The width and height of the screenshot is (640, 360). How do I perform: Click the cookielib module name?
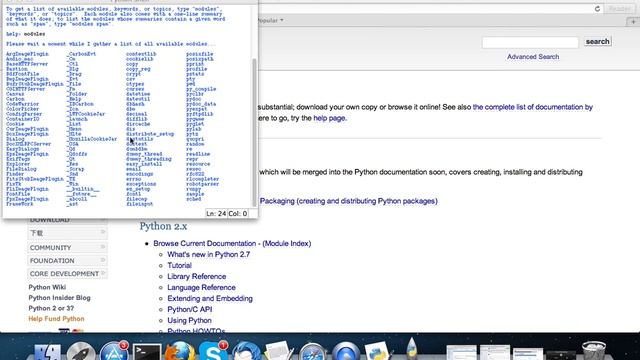[139, 59]
